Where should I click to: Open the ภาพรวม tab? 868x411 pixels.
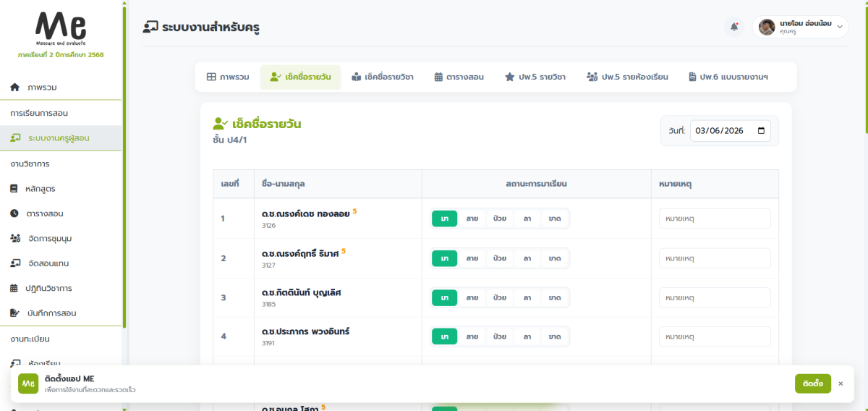(x=228, y=77)
